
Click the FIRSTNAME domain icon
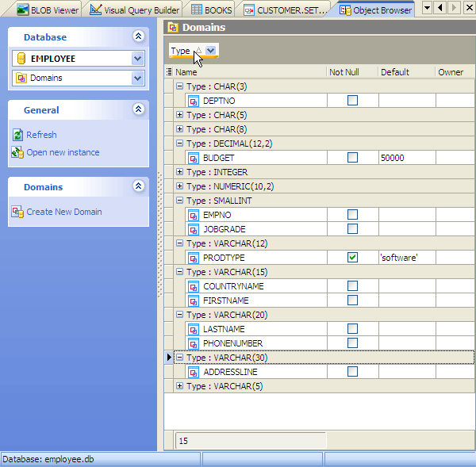(194, 300)
